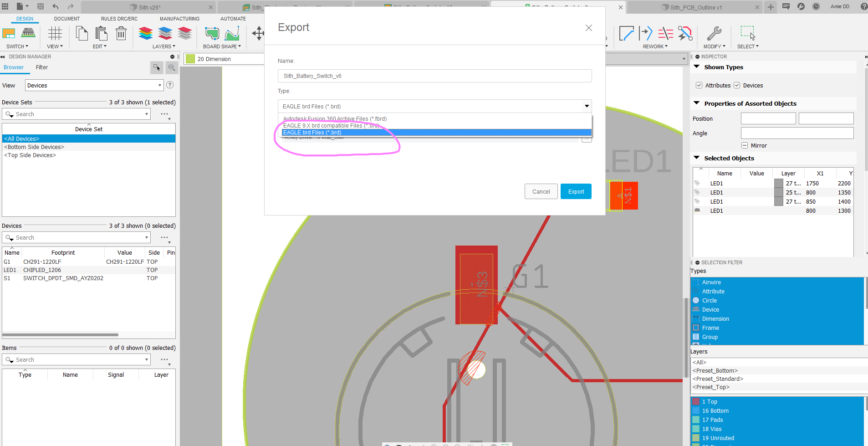Switch to schematic using the orange Switch icon
Screen dimensions: 868x446
pyautogui.click(x=9, y=33)
